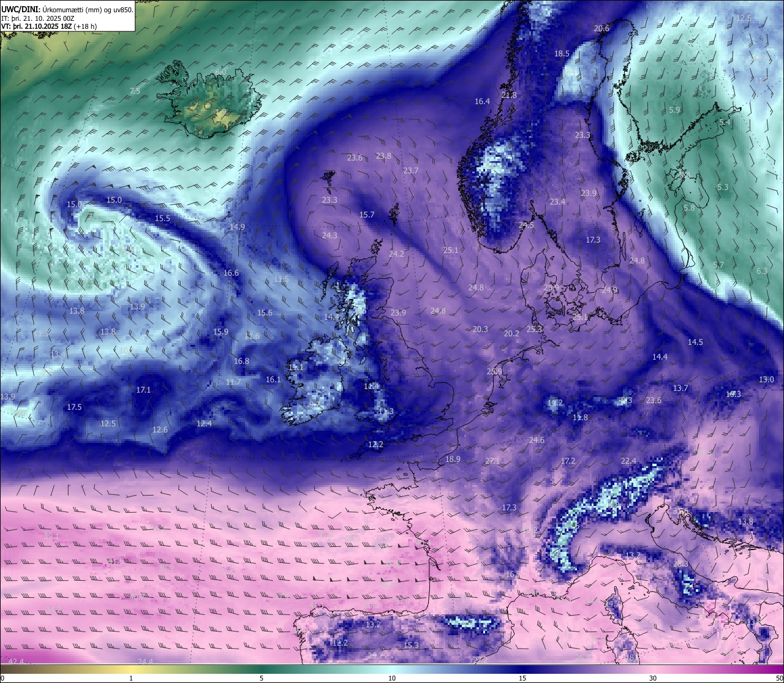Click the 16.8 value label

pos(241,361)
